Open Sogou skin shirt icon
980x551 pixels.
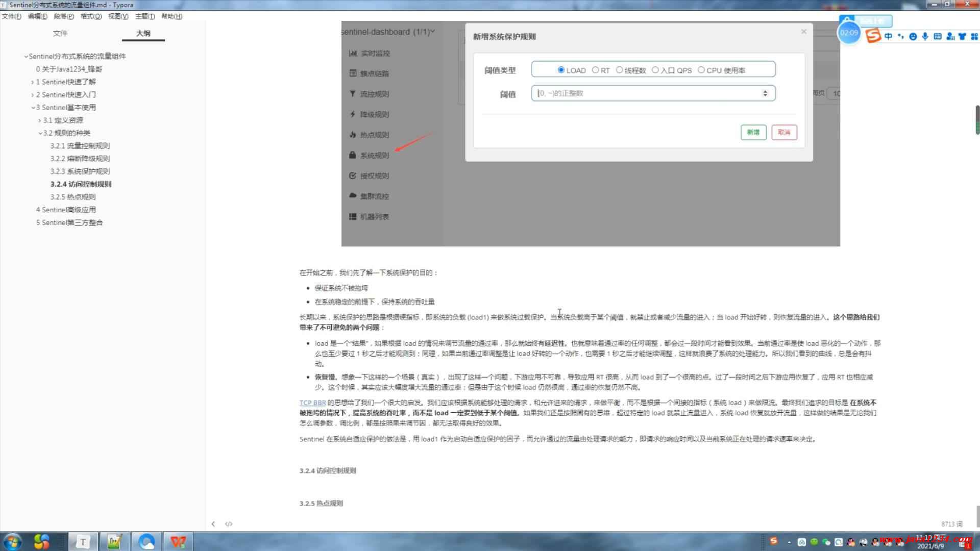(962, 36)
